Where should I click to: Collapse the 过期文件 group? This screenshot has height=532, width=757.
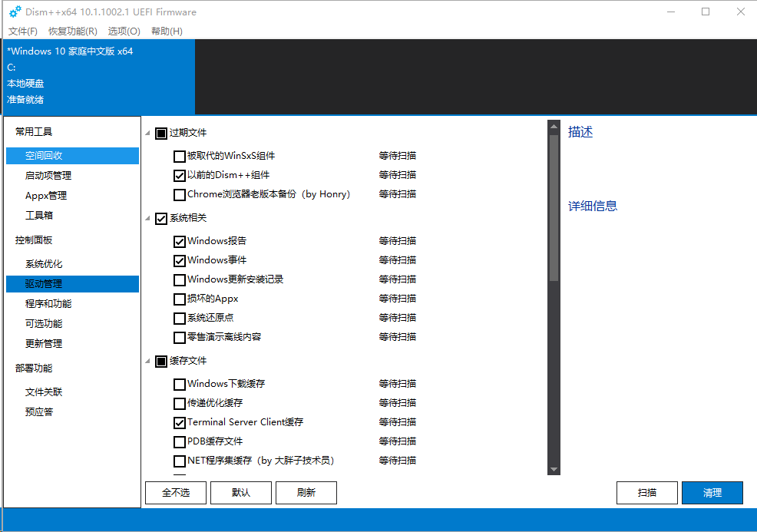[x=148, y=134]
